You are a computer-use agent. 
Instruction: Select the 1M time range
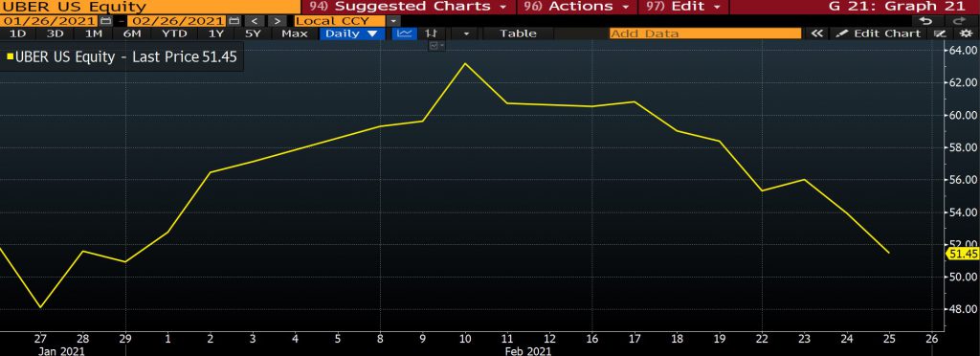(93, 33)
